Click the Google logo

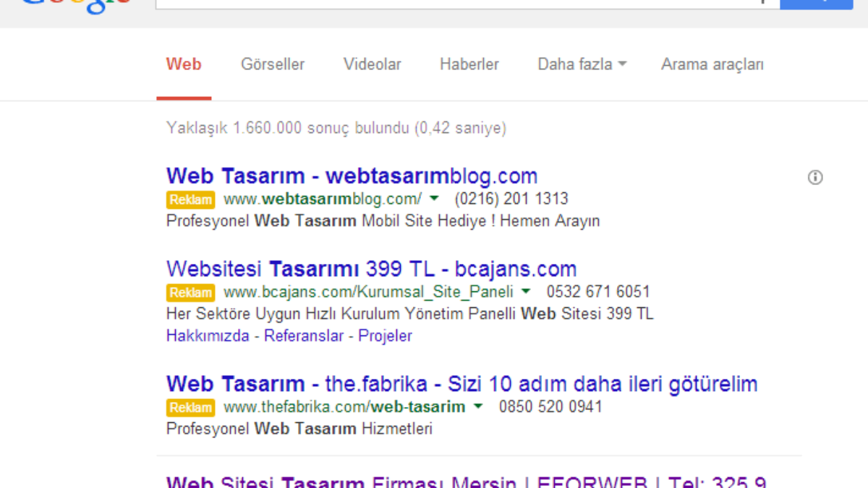point(75,7)
